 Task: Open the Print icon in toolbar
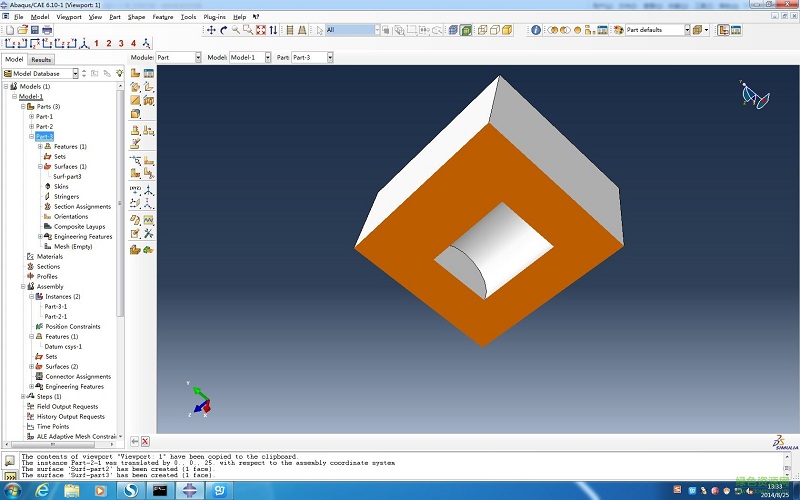(46, 30)
